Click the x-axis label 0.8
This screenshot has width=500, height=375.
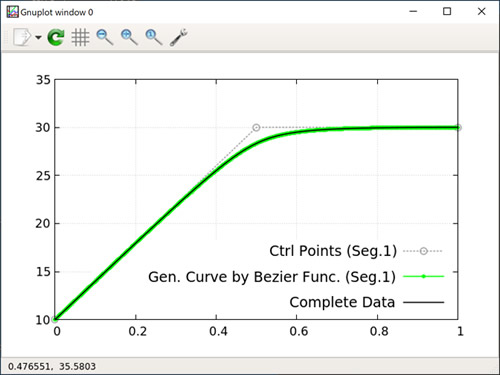pos(379,331)
